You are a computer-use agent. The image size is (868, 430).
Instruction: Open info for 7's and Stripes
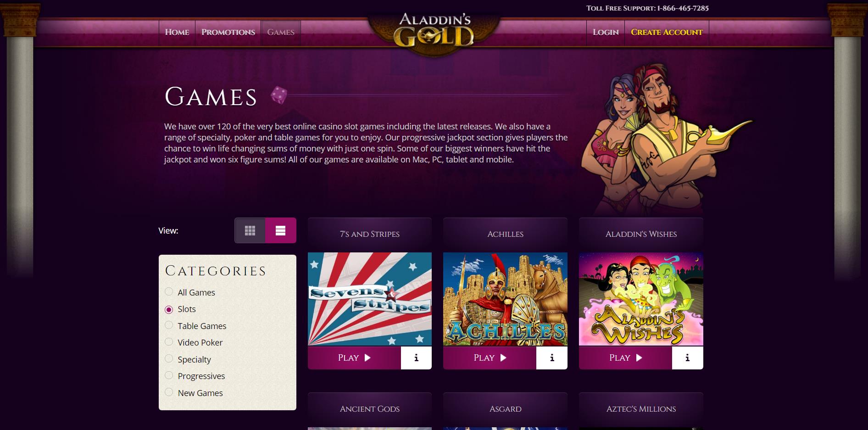pos(416,358)
